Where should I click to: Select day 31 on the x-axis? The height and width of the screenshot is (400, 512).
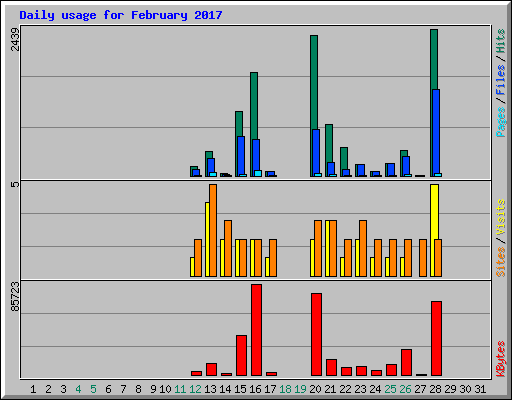point(480,389)
